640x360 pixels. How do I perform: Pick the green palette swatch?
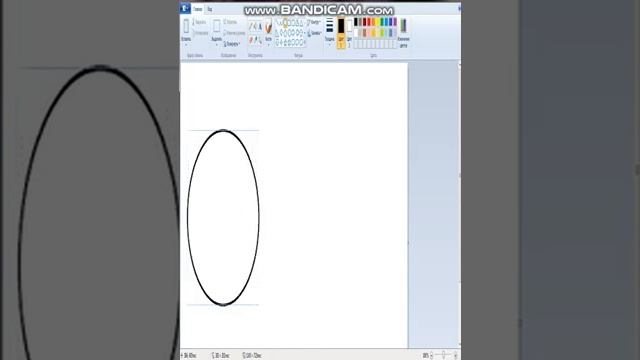[x=382, y=22]
